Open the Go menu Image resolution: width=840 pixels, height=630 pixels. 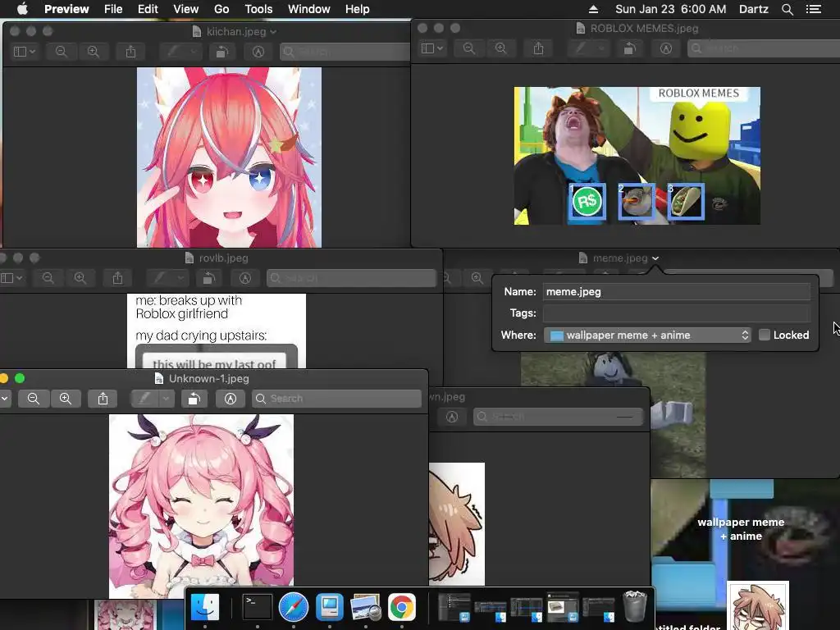[221, 9]
